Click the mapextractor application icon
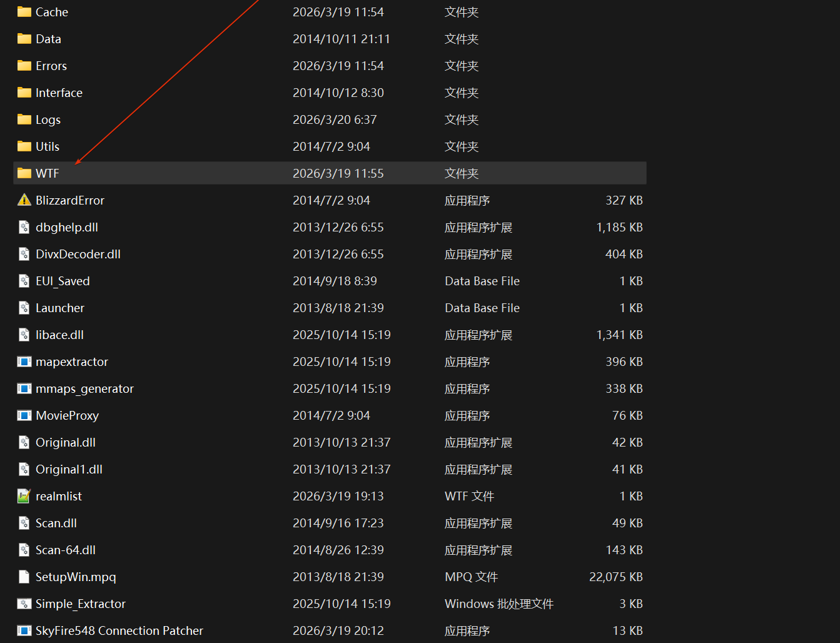Viewport: 840px width, 643px height. click(x=24, y=362)
